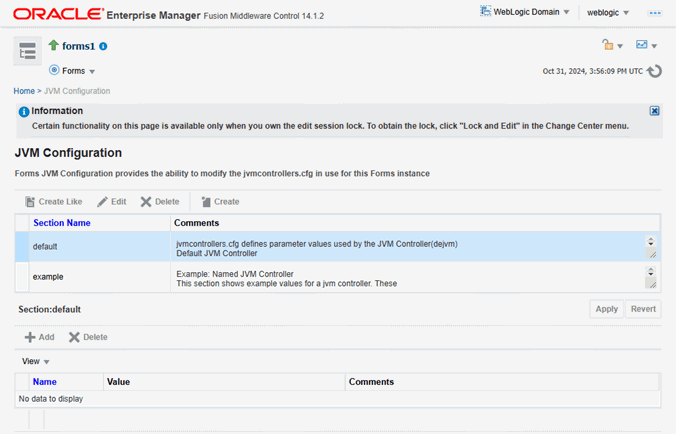Click the forms1 target title
Image resolution: width=676 pixels, height=434 pixels.
(78, 46)
